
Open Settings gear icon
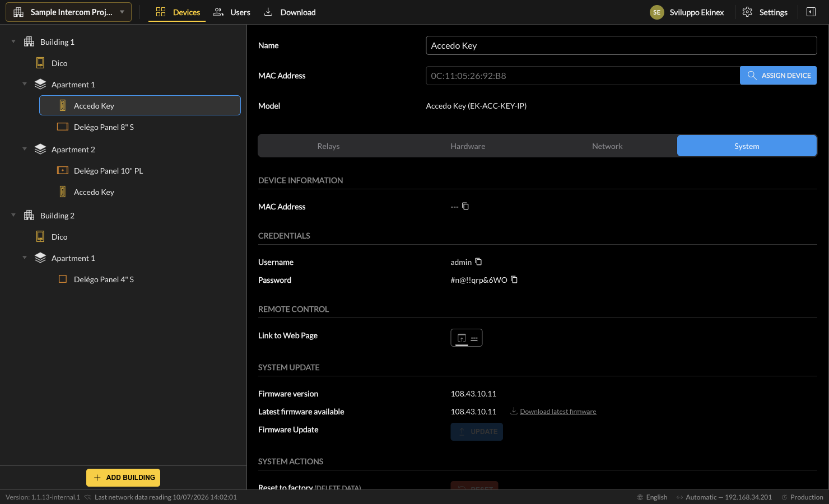747,12
